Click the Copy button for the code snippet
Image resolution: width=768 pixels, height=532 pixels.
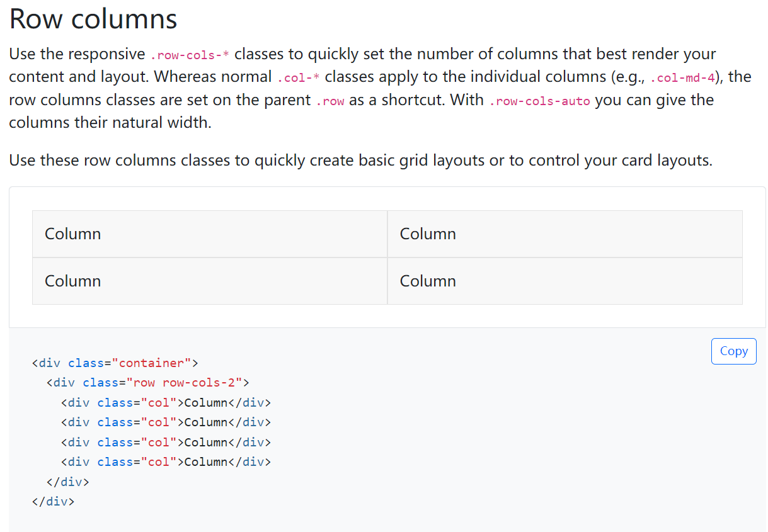point(733,351)
